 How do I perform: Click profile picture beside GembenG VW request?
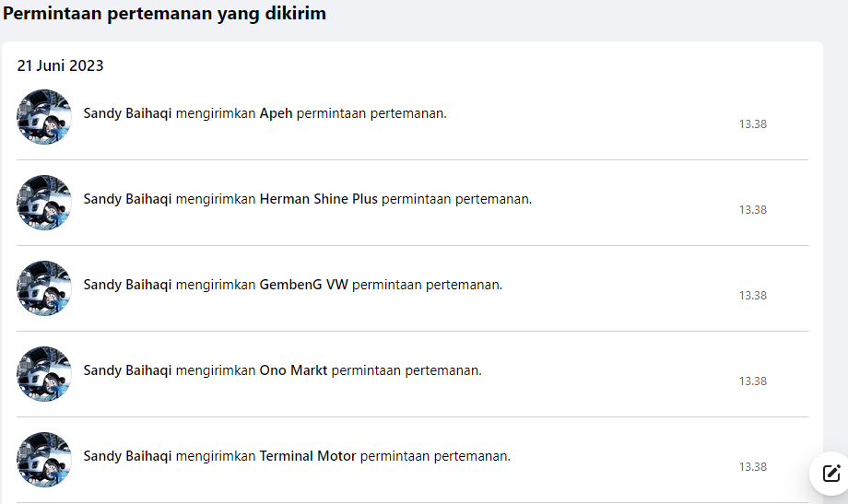[44, 288]
